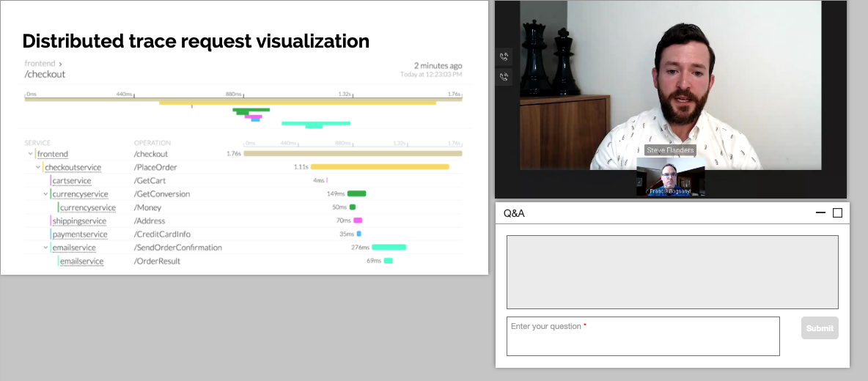Click the SERVICE column header
The image size is (868, 381).
click(37, 143)
